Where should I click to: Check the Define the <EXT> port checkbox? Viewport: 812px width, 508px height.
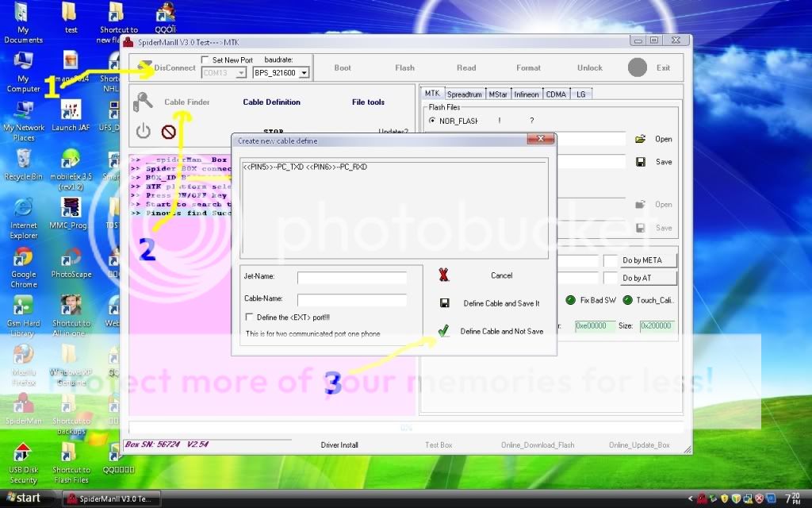tap(250, 317)
